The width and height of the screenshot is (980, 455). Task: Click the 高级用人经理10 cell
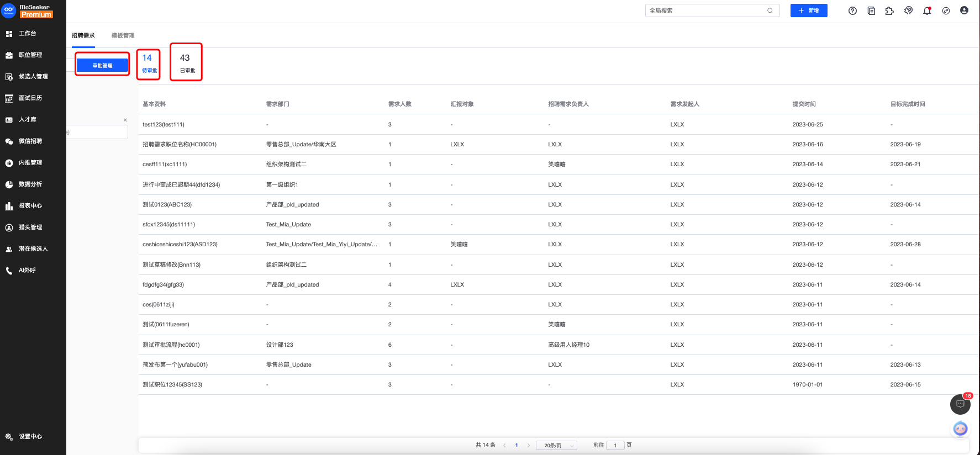pyautogui.click(x=568, y=345)
